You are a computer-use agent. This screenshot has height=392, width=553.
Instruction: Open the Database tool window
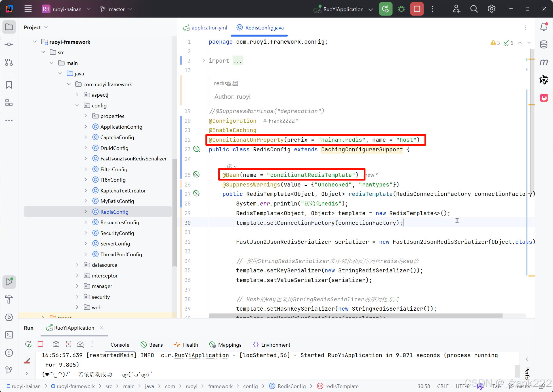pos(544,45)
